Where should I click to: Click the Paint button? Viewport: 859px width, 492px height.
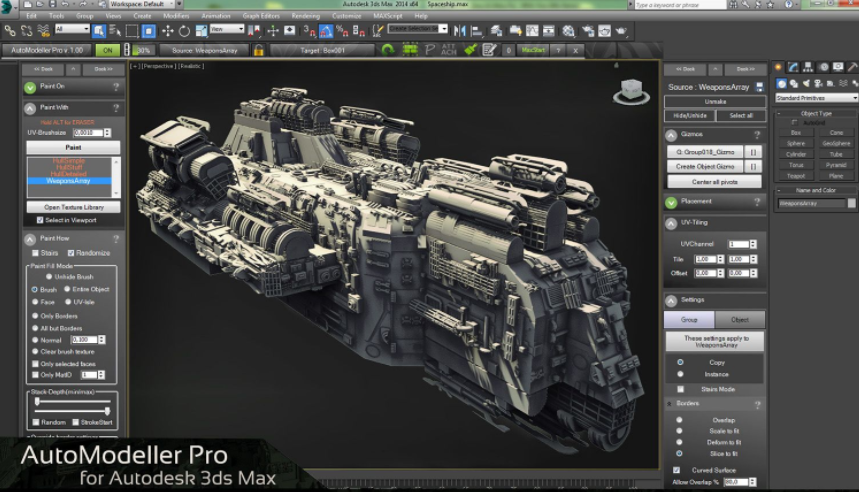(73, 147)
